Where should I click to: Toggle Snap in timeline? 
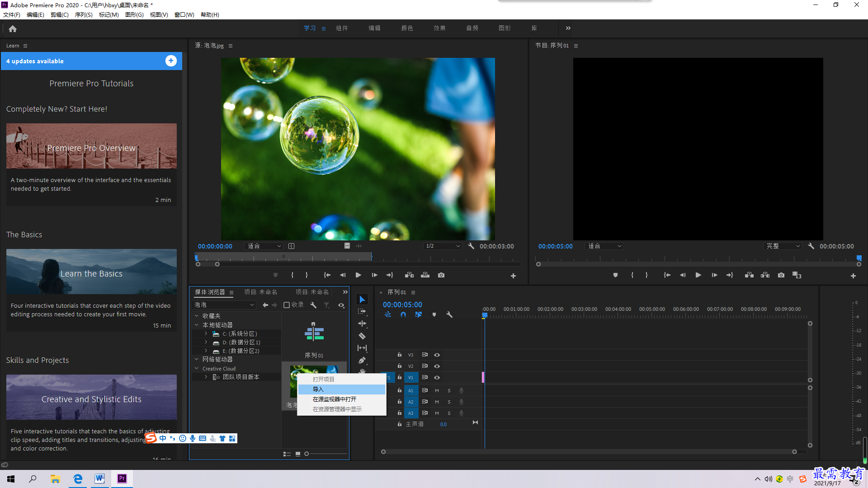pyautogui.click(x=403, y=314)
